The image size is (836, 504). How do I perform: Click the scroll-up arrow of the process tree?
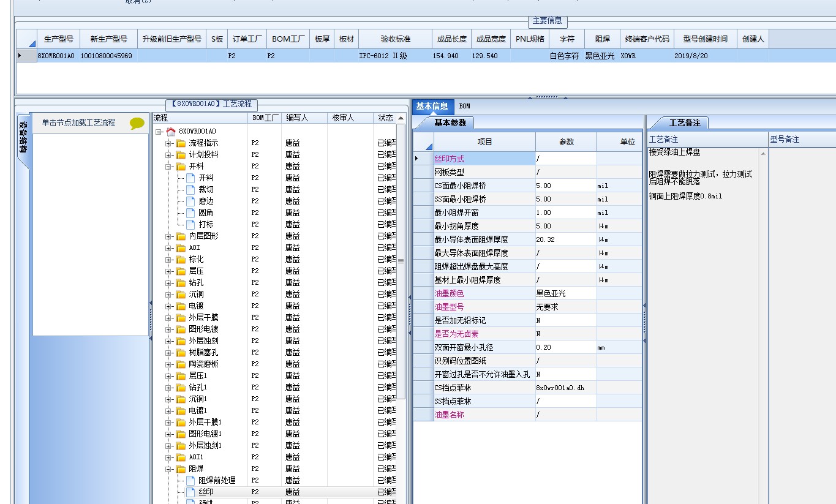(x=401, y=118)
